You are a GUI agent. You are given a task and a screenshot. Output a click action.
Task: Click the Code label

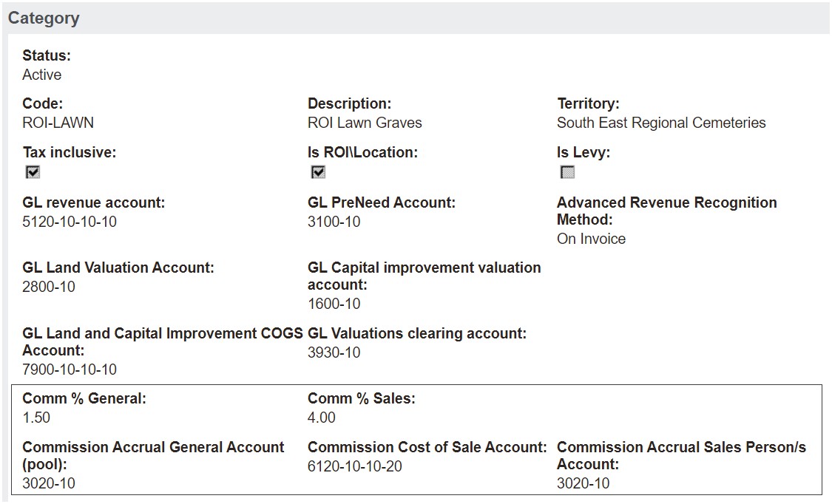point(42,104)
